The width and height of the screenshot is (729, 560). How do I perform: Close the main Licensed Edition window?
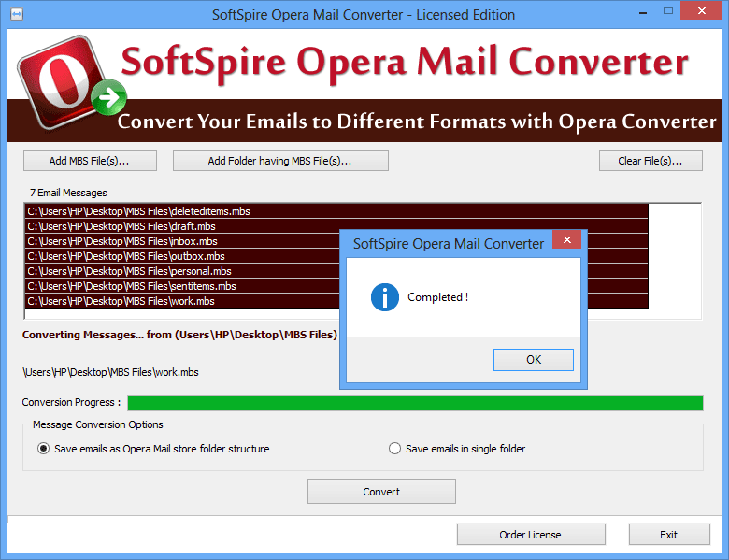(x=702, y=10)
